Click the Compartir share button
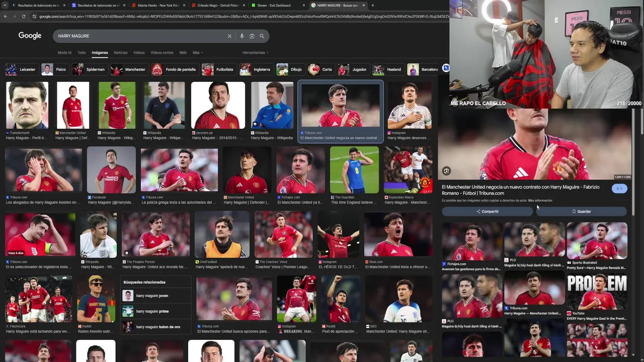This screenshot has height=362, width=644. (x=487, y=212)
